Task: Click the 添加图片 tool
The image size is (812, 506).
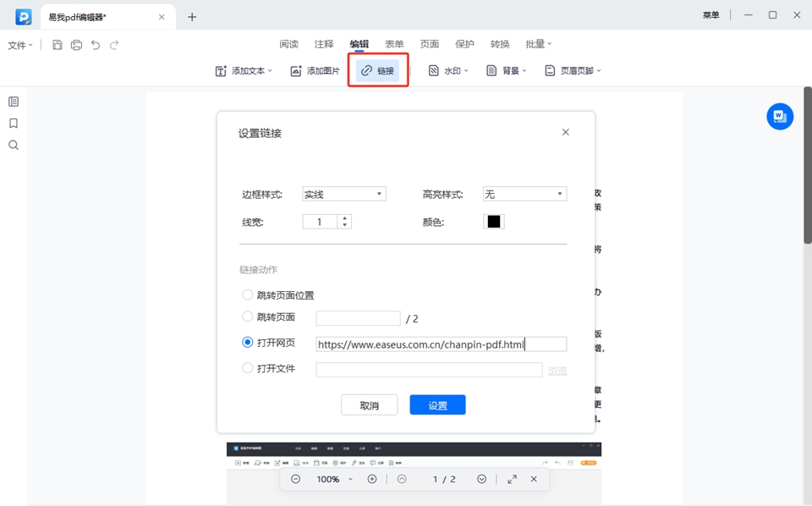Action: click(315, 71)
